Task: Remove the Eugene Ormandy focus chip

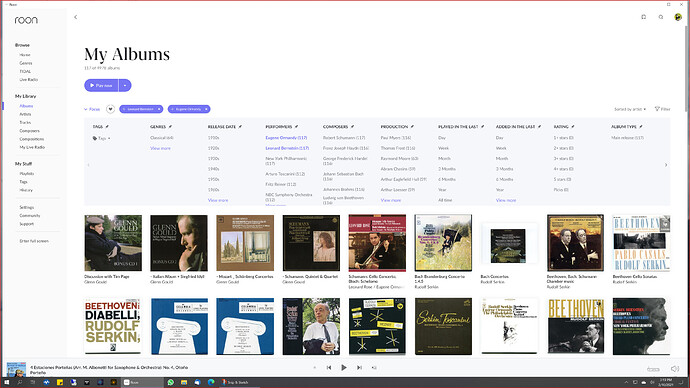Action: click(x=206, y=109)
